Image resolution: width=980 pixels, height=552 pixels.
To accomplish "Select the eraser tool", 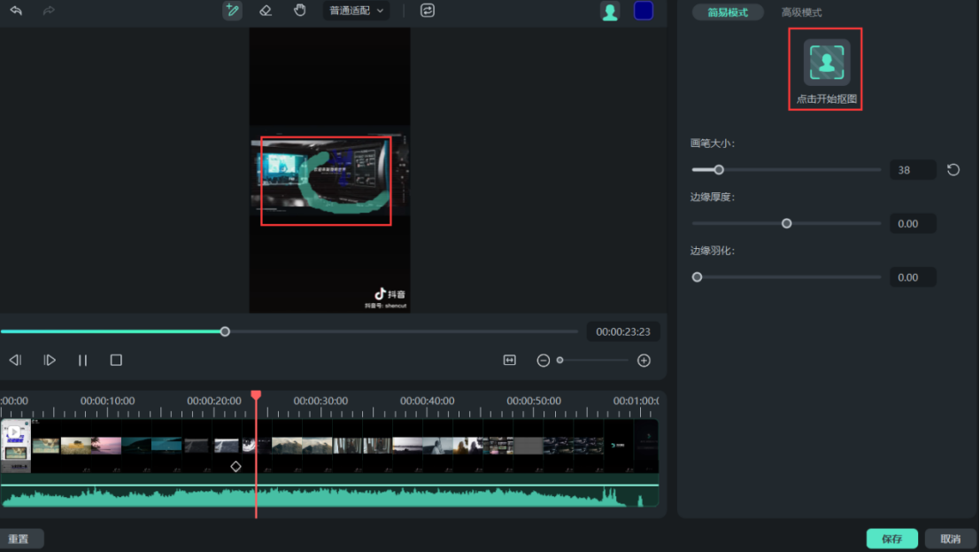I will coord(266,11).
